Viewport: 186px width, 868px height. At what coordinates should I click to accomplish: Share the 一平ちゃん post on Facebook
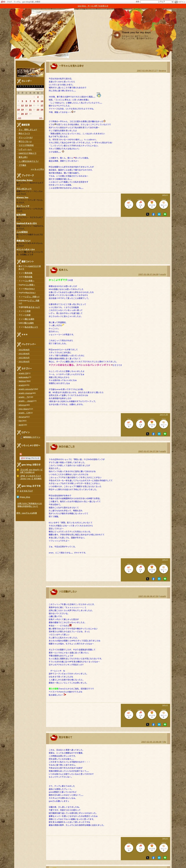tap(153, 214)
